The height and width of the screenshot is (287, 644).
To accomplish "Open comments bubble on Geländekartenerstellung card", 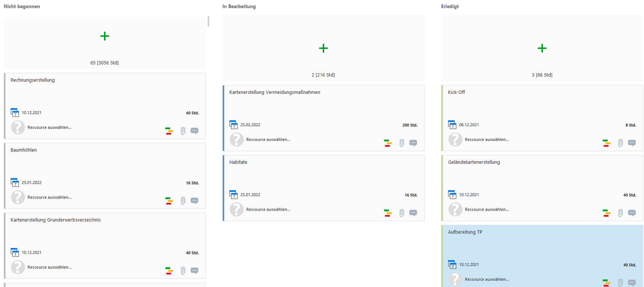I will [x=632, y=213].
